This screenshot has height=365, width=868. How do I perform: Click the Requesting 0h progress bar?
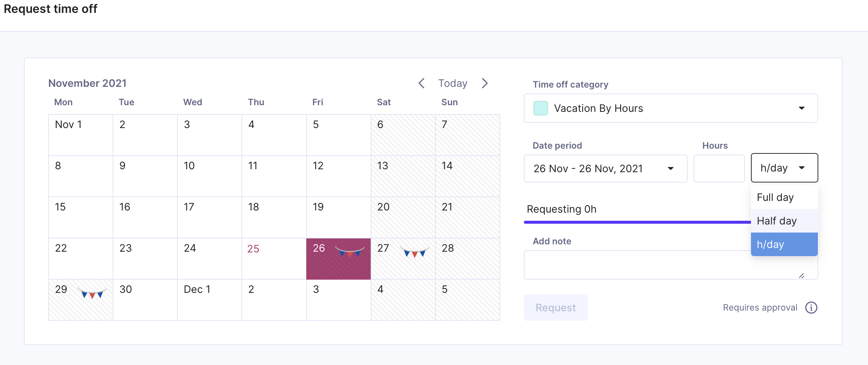[637, 222]
